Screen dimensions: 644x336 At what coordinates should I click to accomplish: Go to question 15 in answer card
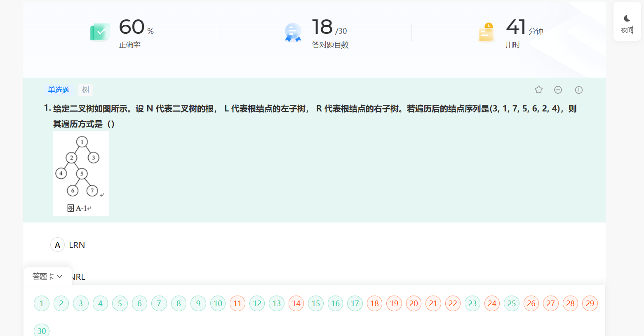316,303
